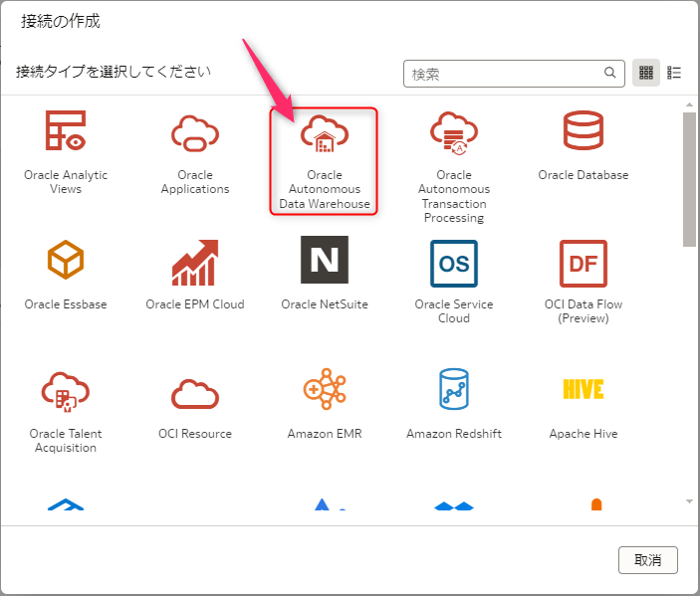Click the 'Apache Hive' label

click(x=583, y=434)
